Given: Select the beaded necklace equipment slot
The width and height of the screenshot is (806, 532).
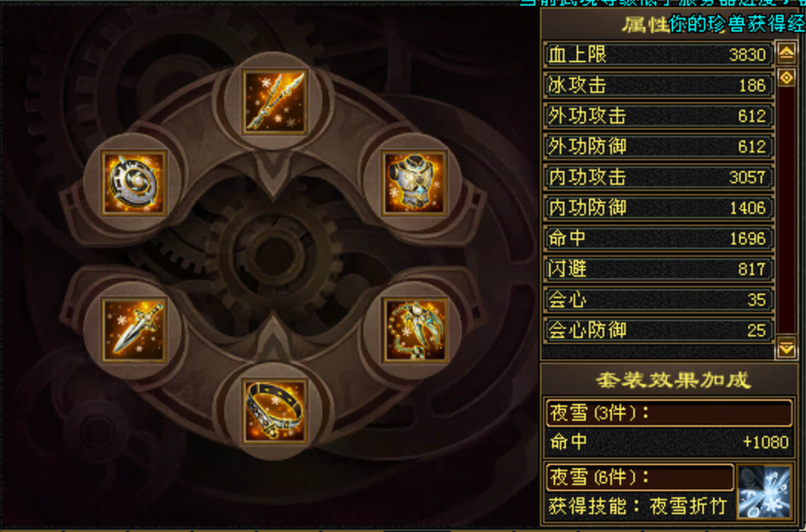Looking at the screenshot, I should [414, 330].
